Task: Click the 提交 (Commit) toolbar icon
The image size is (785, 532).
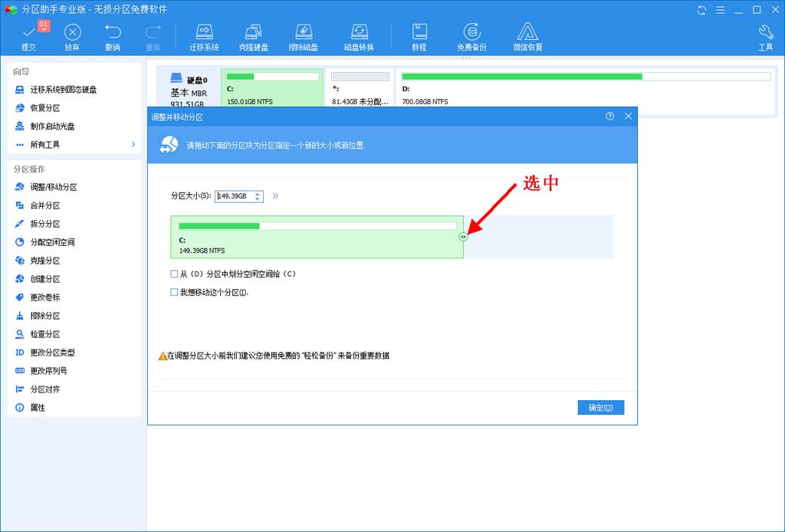Action: 29,36
